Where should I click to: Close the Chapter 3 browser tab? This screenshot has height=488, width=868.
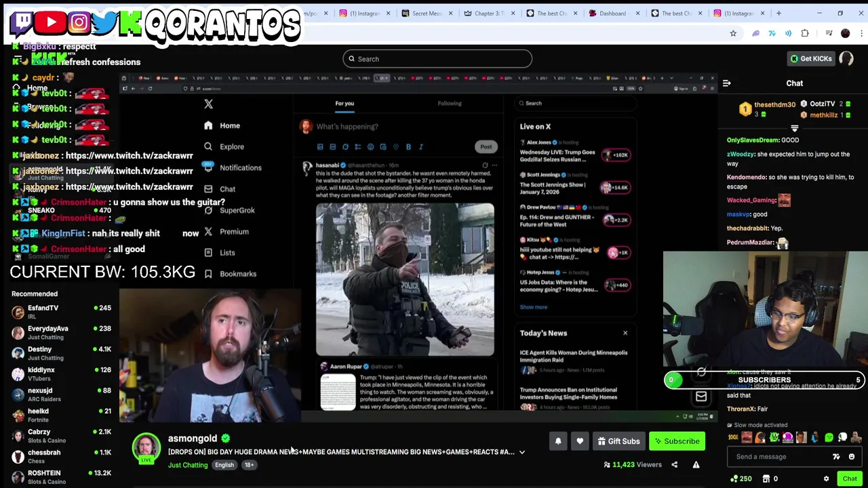point(513,13)
